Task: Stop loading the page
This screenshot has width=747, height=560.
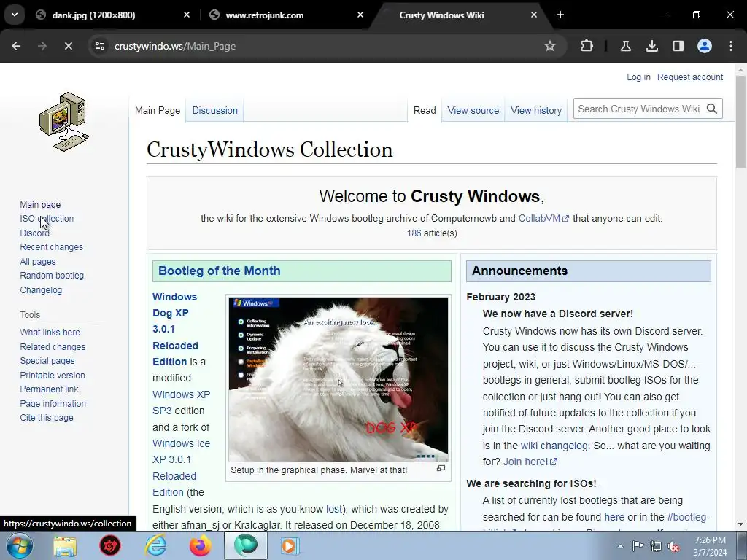Action: pyautogui.click(x=68, y=46)
